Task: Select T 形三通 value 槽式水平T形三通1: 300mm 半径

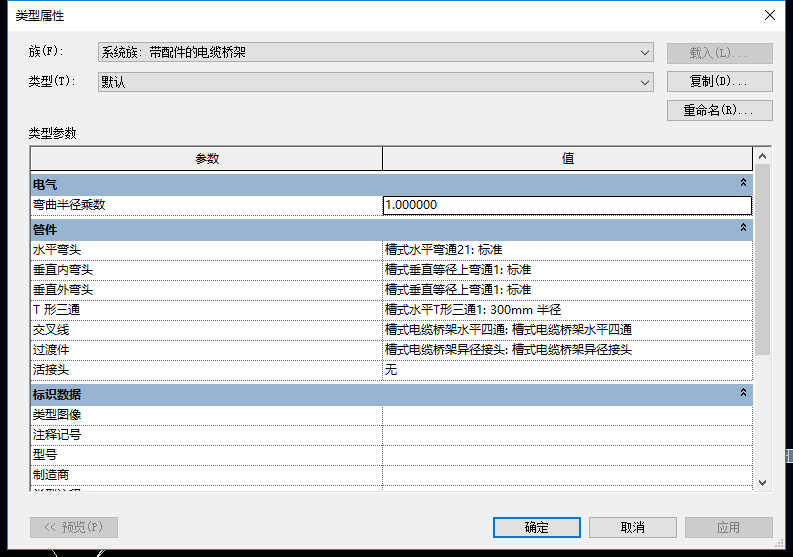Action: (567, 310)
